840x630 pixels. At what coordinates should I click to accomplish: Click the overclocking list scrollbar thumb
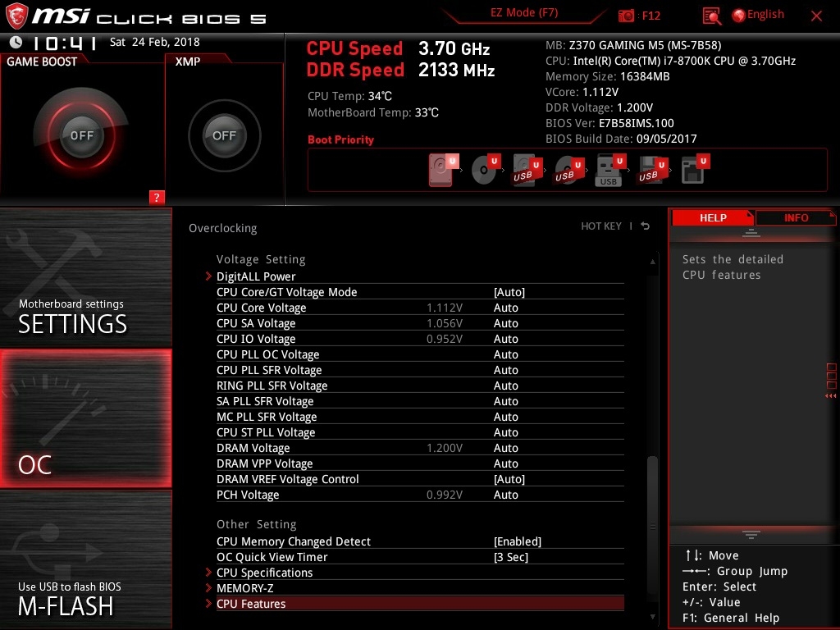point(653,492)
